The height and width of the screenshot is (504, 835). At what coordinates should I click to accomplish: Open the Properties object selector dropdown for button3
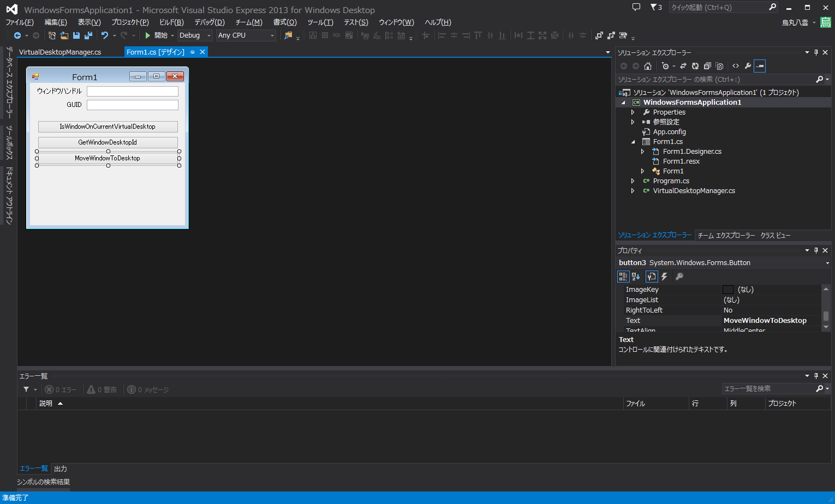coord(827,263)
